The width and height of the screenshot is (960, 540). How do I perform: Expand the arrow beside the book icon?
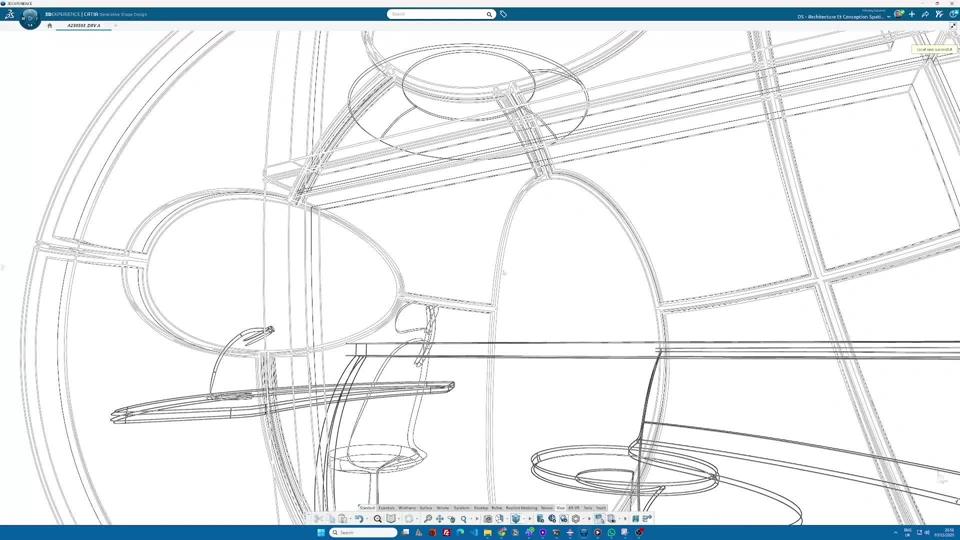click(x=399, y=519)
